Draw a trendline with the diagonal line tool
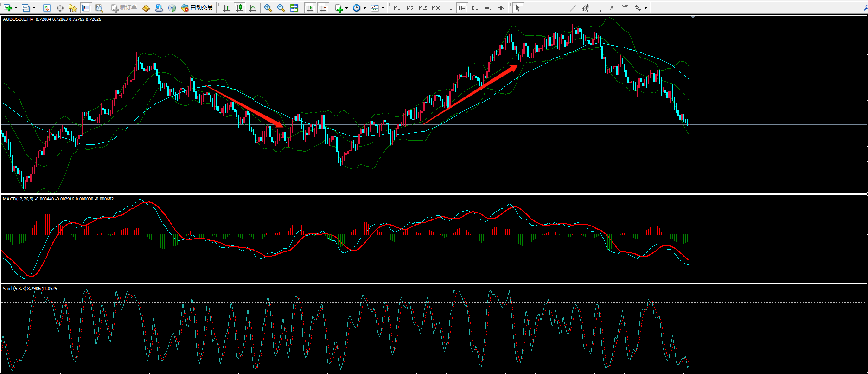 pos(573,8)
